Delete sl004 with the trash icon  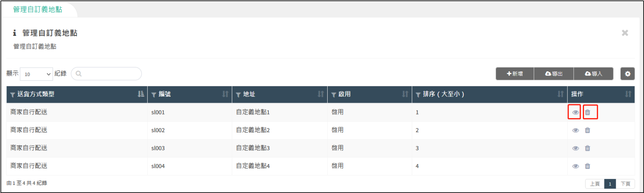tap(588, 166)
